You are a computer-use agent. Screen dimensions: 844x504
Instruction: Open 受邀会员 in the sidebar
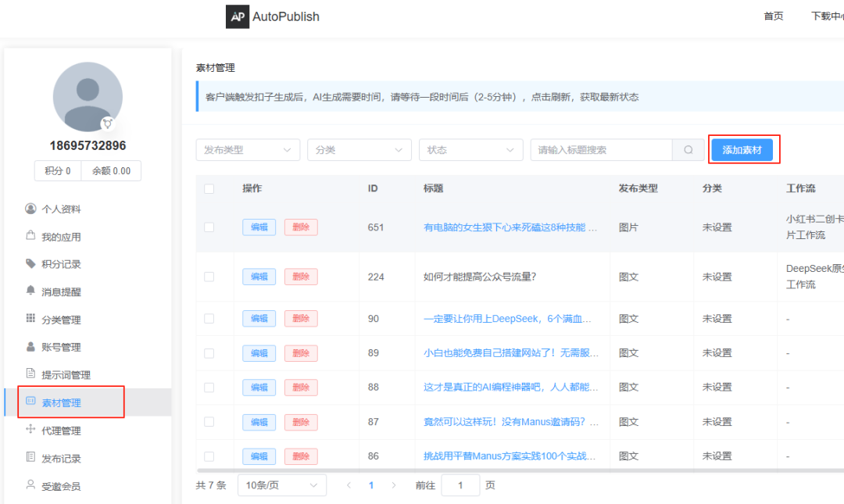(62, 486)
